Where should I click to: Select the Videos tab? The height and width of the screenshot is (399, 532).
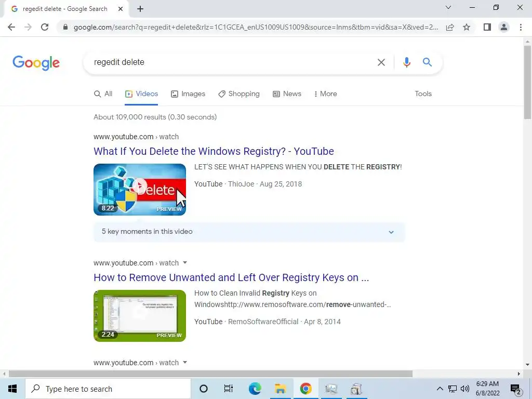[141, 94]
